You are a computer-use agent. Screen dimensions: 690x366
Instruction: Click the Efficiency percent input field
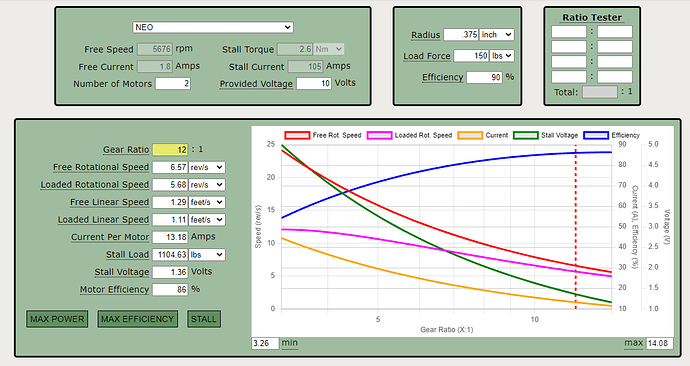(484, 77)
